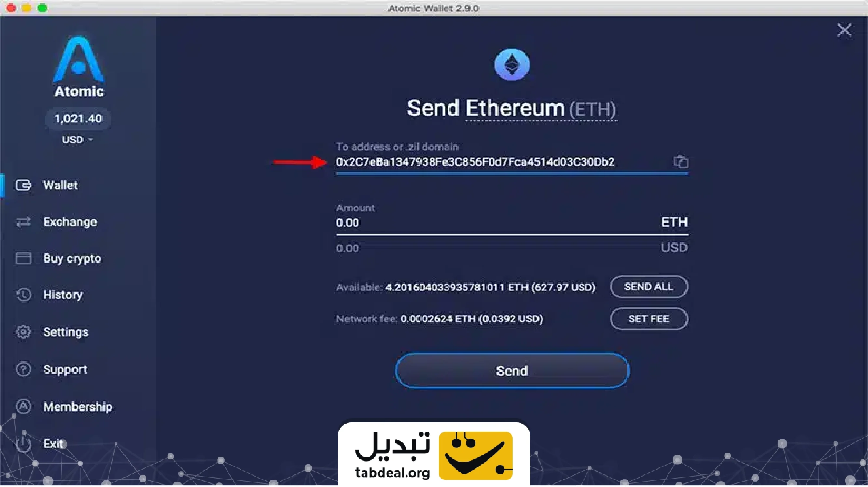Click the Exit menu item
The width and height of the screenshot is (868, 487).
click(53, 443)
